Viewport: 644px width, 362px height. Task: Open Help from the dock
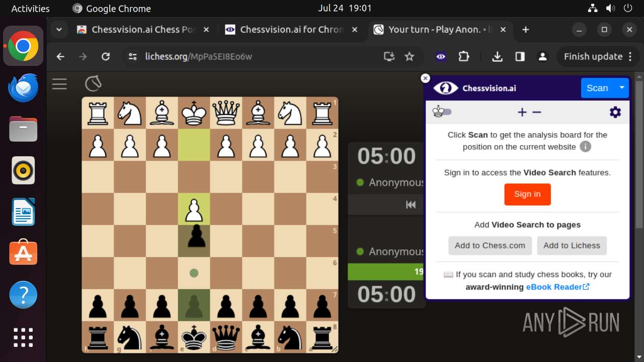tap(23, 295)
